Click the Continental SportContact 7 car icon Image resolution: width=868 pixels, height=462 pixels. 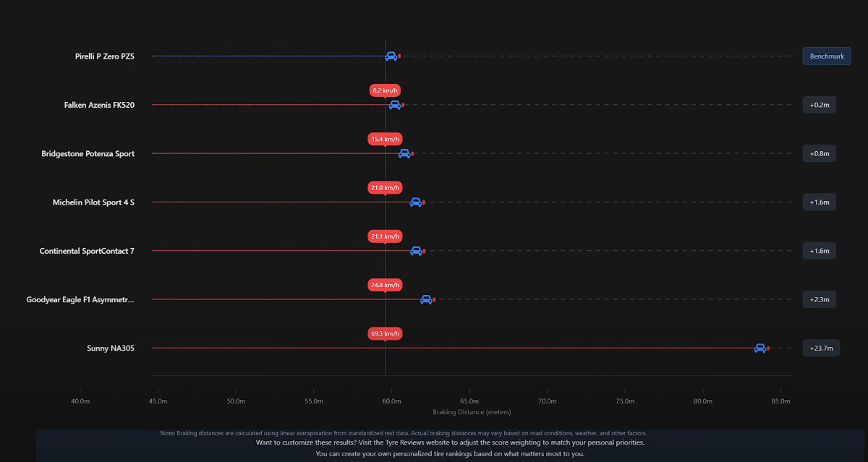[416, 251]
